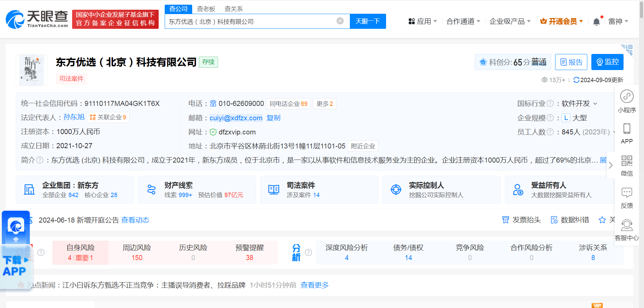Open the 开通会员 membership menu

click(x=561, y=21)
